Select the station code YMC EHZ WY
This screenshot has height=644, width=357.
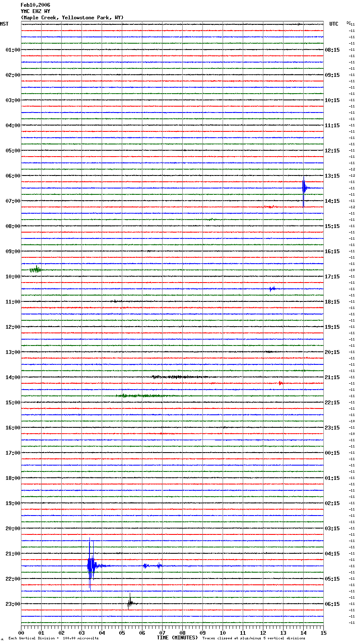pos(35,11)
